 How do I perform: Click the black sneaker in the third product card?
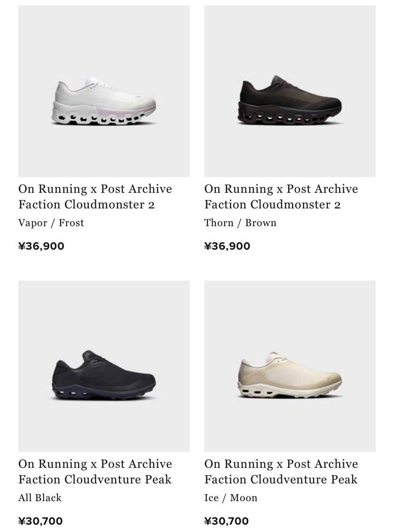(x=104, y=375)
